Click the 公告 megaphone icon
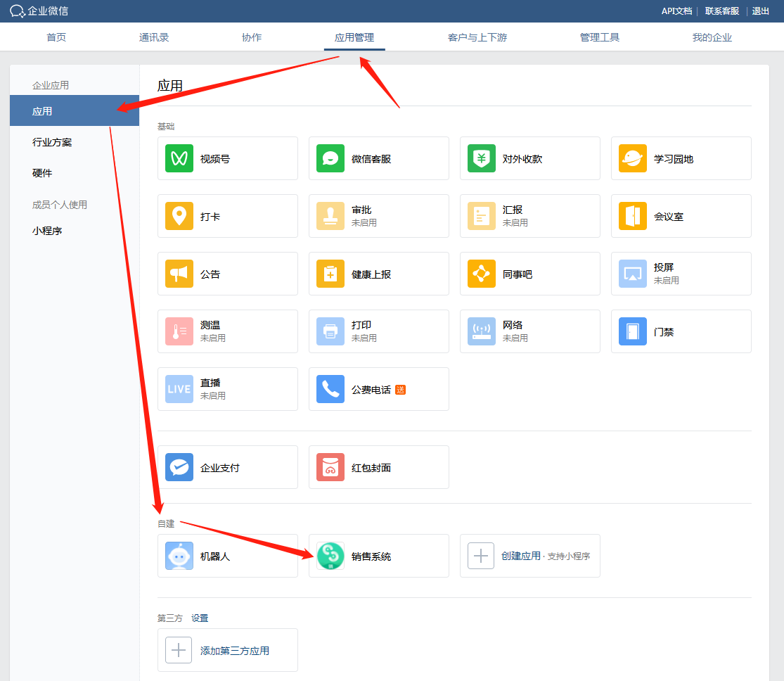This screenshot has height=681, width=784. pyautogui.click(x=179, y=274)
